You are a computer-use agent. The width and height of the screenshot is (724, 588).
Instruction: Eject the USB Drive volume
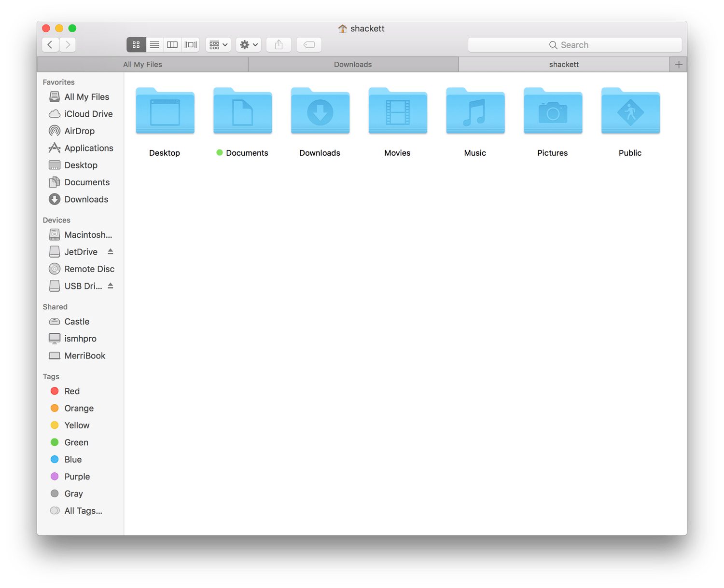(111, 286)
